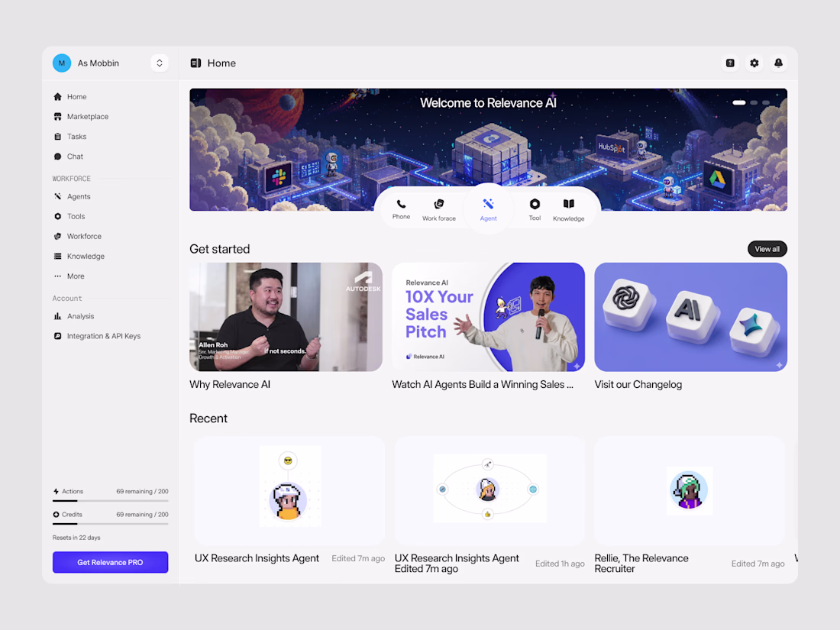Open first UX Research Insights Agent card
The height and width of the screenshot is (630, 840).
289,491
